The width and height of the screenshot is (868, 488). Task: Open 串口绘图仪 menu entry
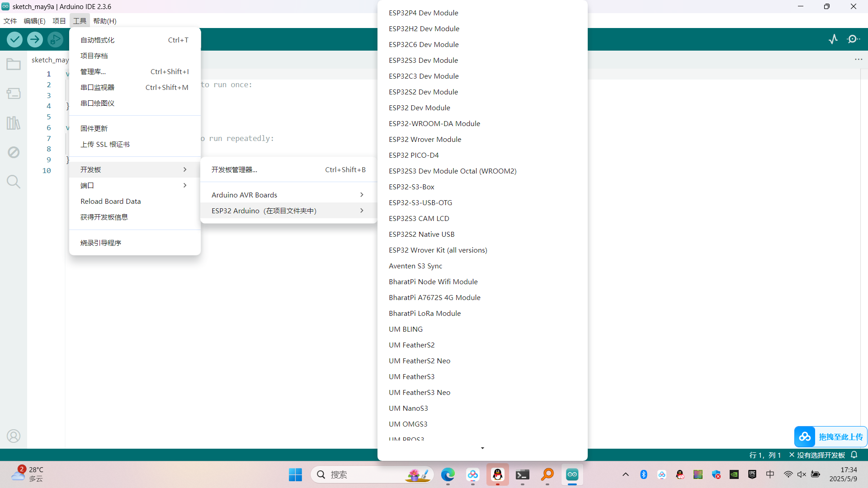click(135, 103)
